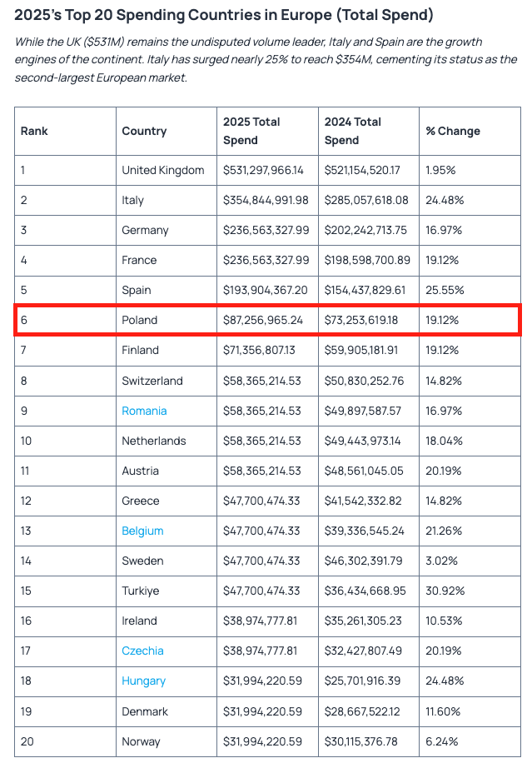Screen dimensions: 532x768
Task: Click the United Kingdom country cell
Action: (162, 170)
